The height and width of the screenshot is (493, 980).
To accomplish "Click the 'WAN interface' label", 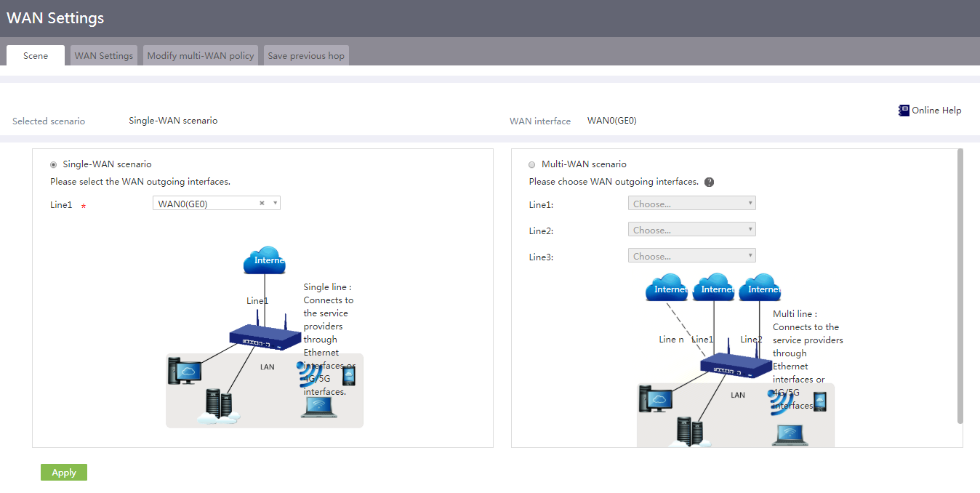I will click(x=540, y=121).
